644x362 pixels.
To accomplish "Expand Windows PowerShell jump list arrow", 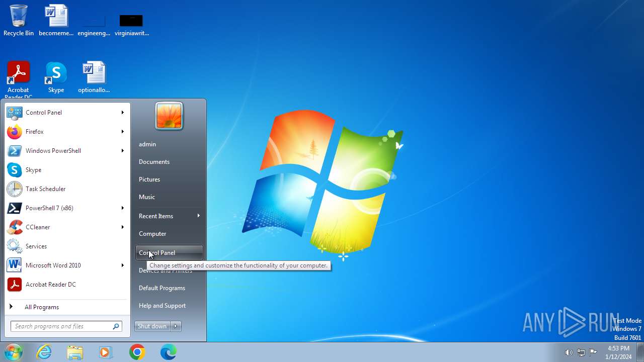I will (x=122, y=151).
